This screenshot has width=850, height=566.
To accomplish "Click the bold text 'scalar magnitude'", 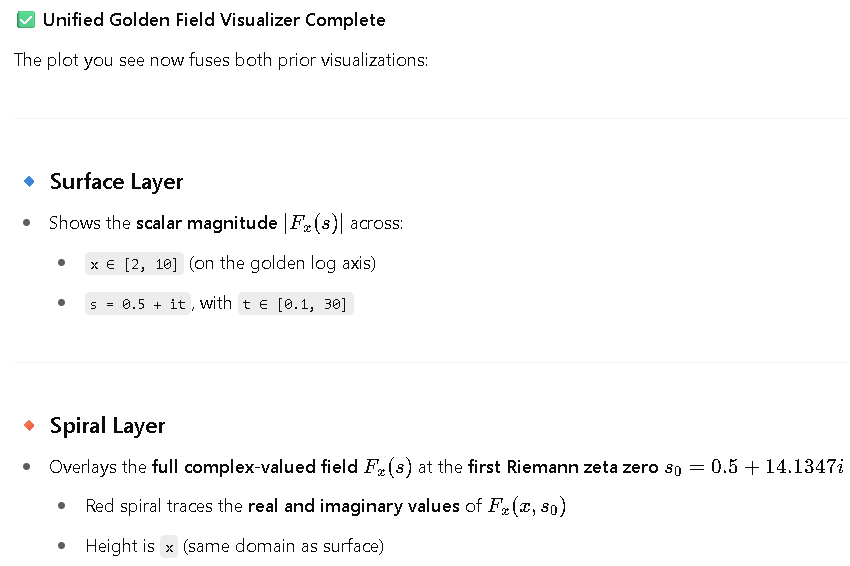I will 207,223.
